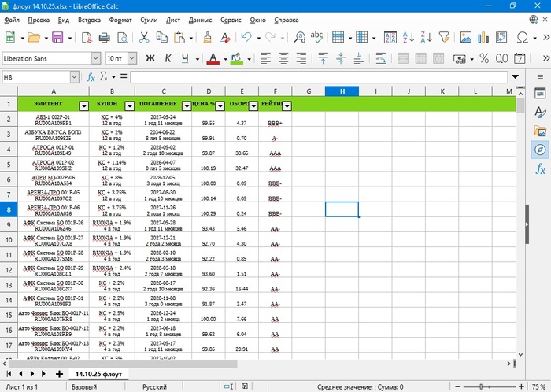Click the AutoFilter funnel icon
This screenshot has height=392, width=551.
(x=444, y=37)
